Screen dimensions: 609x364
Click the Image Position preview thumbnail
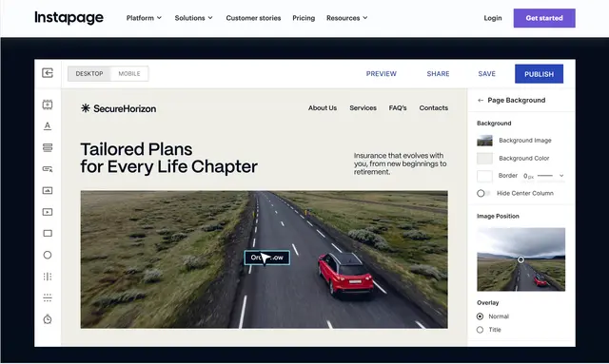coord(521,259)
